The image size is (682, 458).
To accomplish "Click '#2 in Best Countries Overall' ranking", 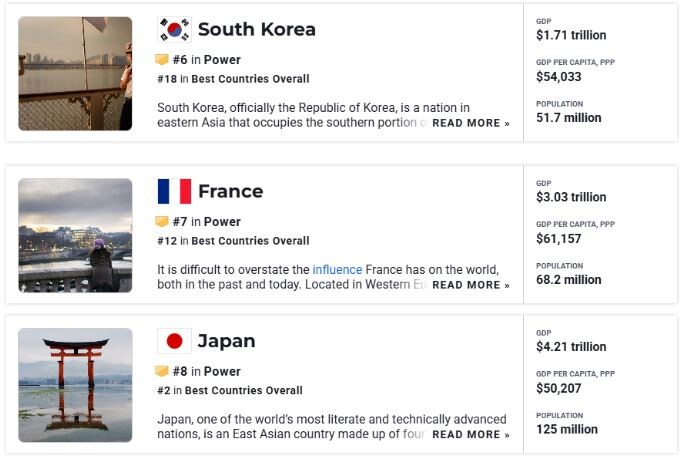I will [x=230, y=390].
